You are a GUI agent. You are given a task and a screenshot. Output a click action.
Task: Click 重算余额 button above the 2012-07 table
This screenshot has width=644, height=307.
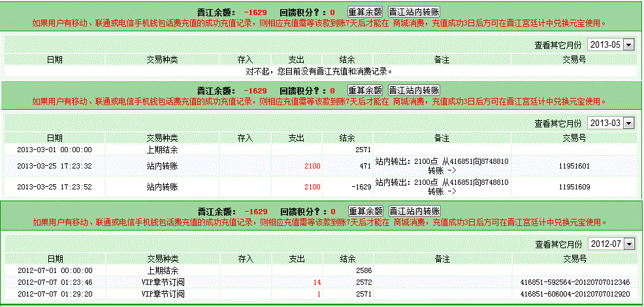tap(366, 211)
